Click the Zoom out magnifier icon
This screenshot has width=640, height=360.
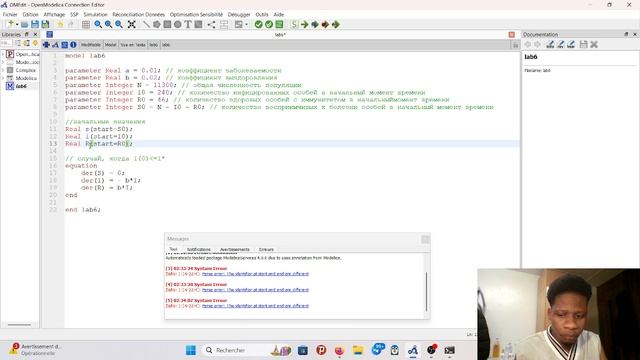(119, 24)
